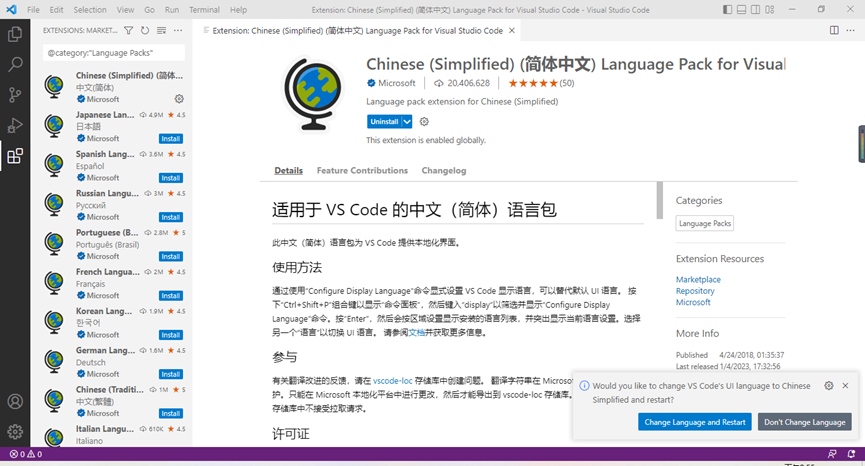
Task: Install the Chinese (Traditional) Language Pack
Action: pos(170,413)
